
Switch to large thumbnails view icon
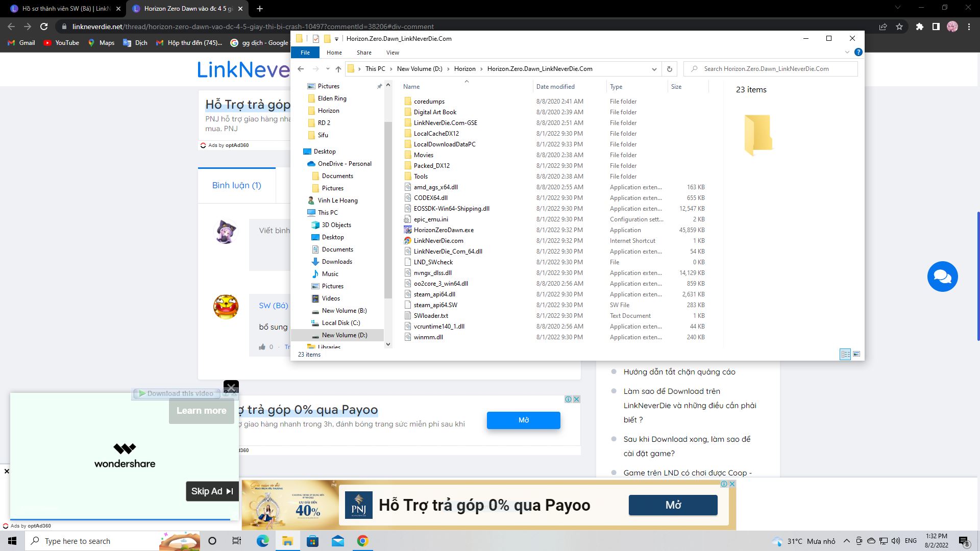pyautogui.click(x=856, y=354)
